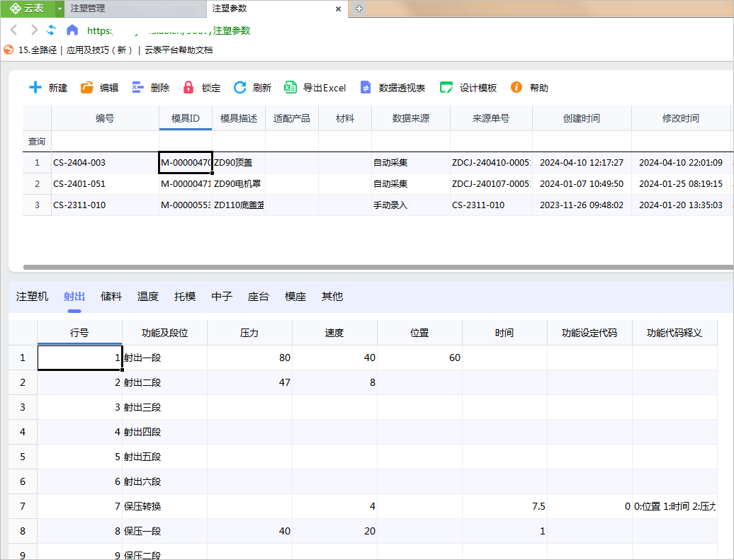Click the 压力 column header

[x=249, y=333]
